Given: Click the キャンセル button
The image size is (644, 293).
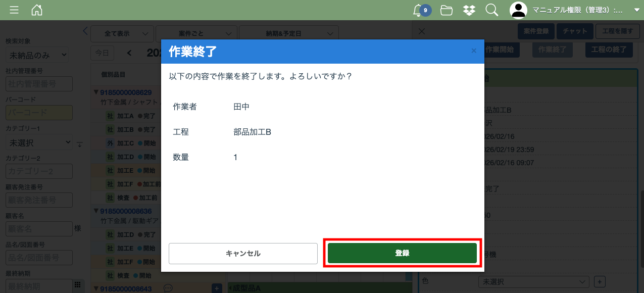Looking at the screenshot, I should tap(243, 254).
